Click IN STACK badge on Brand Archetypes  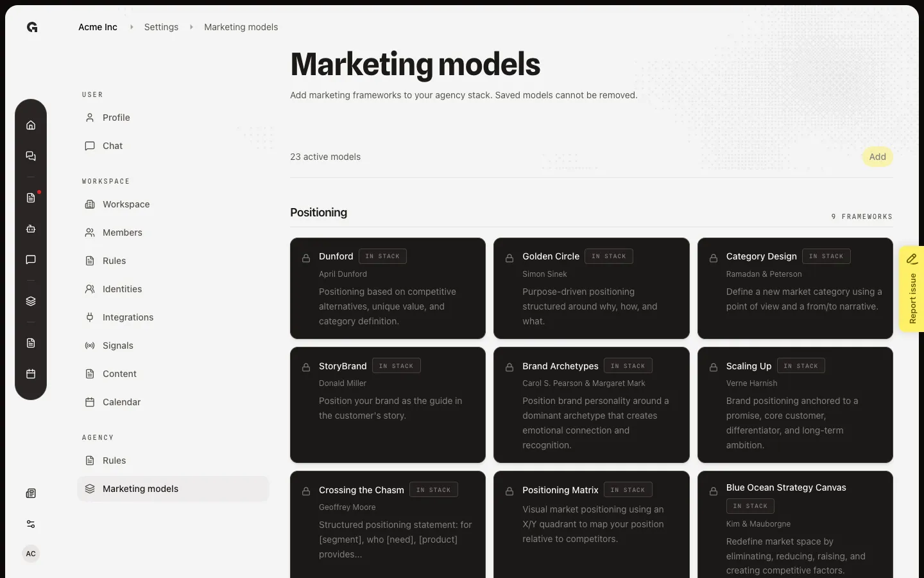pos(628,366)
